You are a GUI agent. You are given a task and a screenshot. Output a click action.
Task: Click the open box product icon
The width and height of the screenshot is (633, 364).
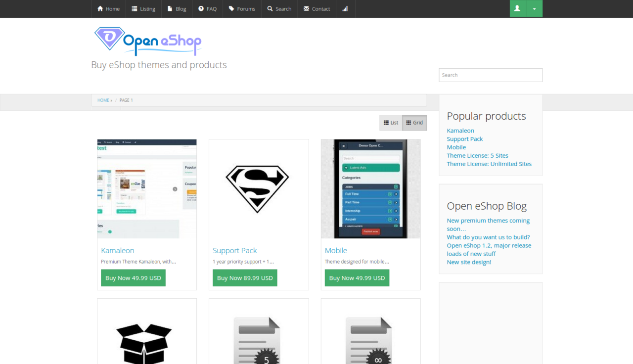click(144, 344)
